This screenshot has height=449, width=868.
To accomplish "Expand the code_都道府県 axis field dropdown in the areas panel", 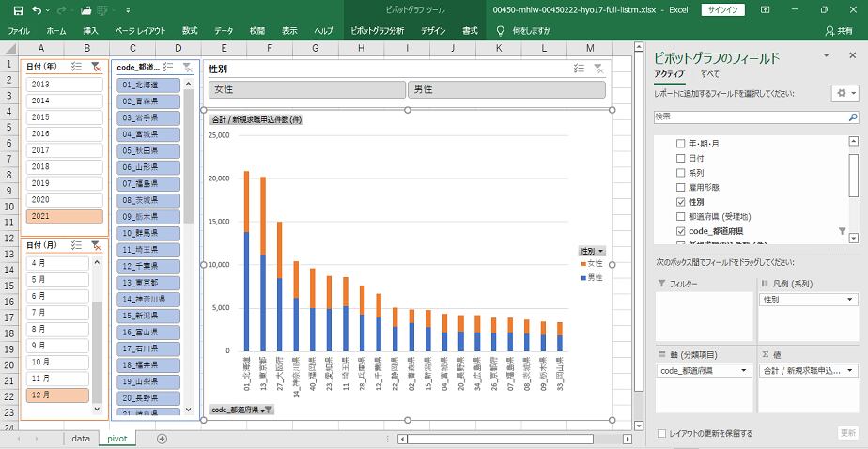I will [x=745, y=371].
